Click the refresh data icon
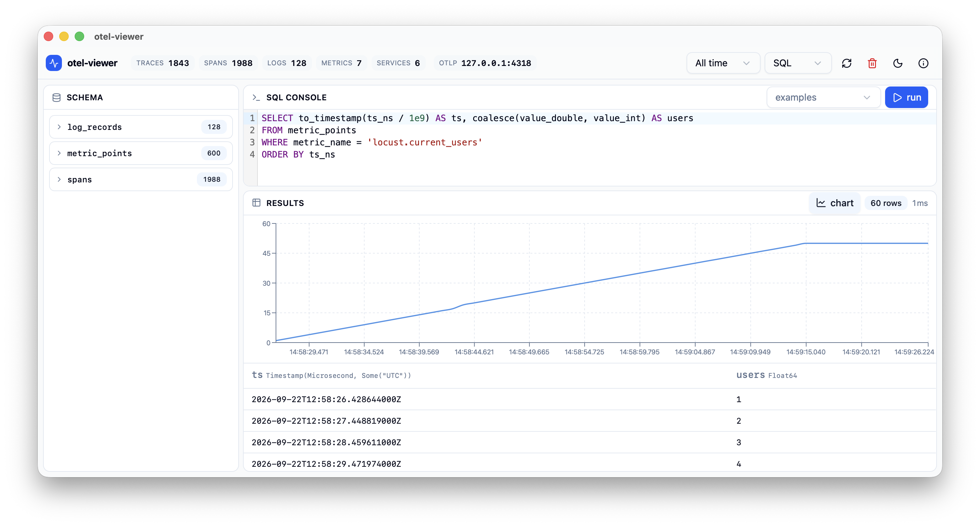 pyautogui.click(x=846, y=63)
